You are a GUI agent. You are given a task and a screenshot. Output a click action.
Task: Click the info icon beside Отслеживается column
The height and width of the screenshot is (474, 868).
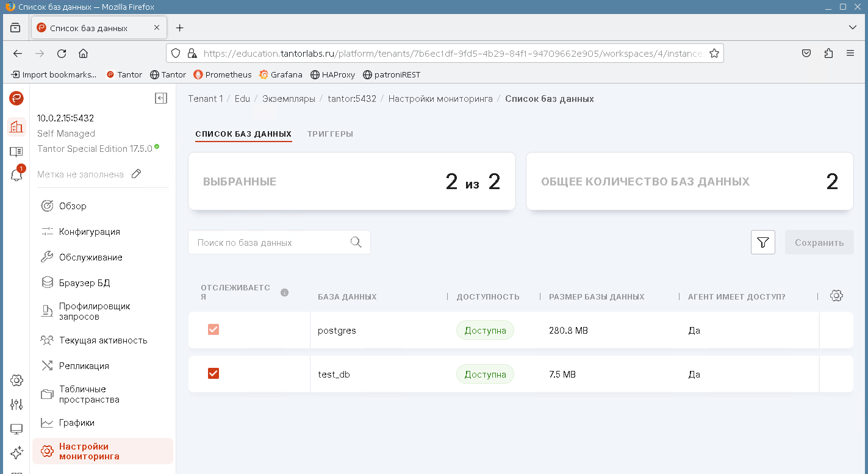284,292
